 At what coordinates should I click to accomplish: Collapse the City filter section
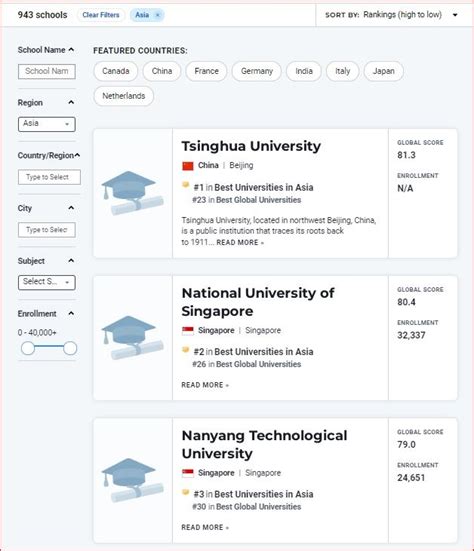click(71, 208)
